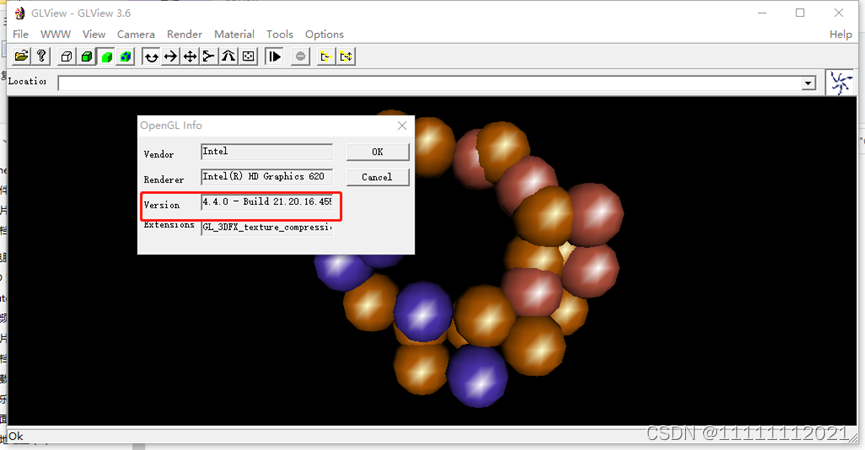Screen dimensions: 865x450
Task: Click the Extensions text field
Action: tap(266, 227)
